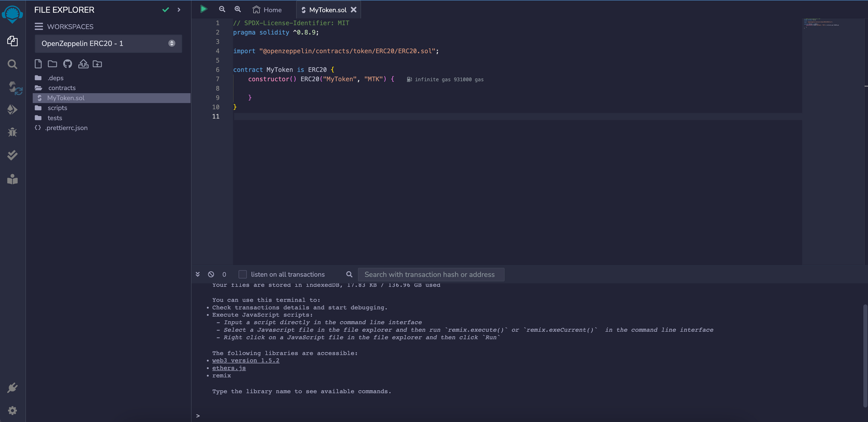The height and width of the screenshot is (422, 868).
Task: Open Remix settings via the gear icon
Action: [x=12, y=410]
